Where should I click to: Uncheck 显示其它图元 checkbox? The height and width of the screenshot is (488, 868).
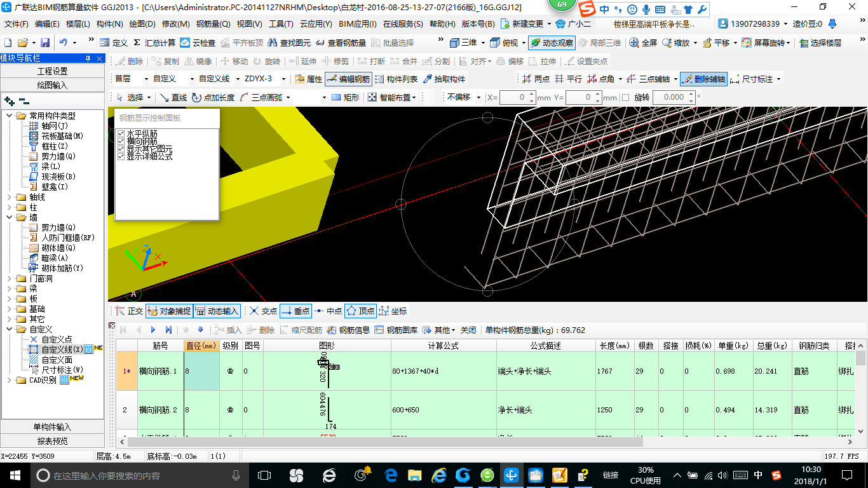[121, 149]
